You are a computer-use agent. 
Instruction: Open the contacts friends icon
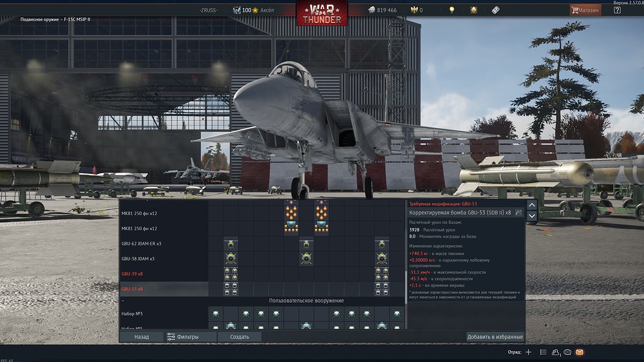click(x=556, y=352)
